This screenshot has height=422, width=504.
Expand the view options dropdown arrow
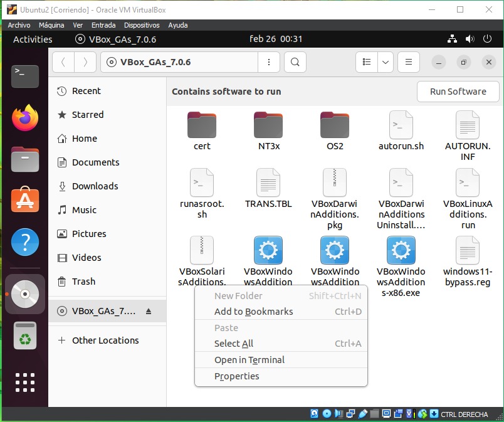(385, 62)
